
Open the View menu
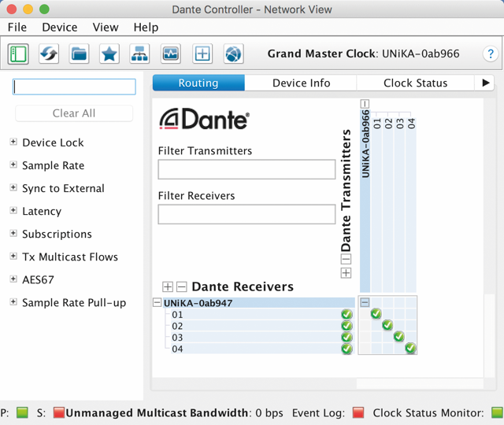[x=106, y=28]
